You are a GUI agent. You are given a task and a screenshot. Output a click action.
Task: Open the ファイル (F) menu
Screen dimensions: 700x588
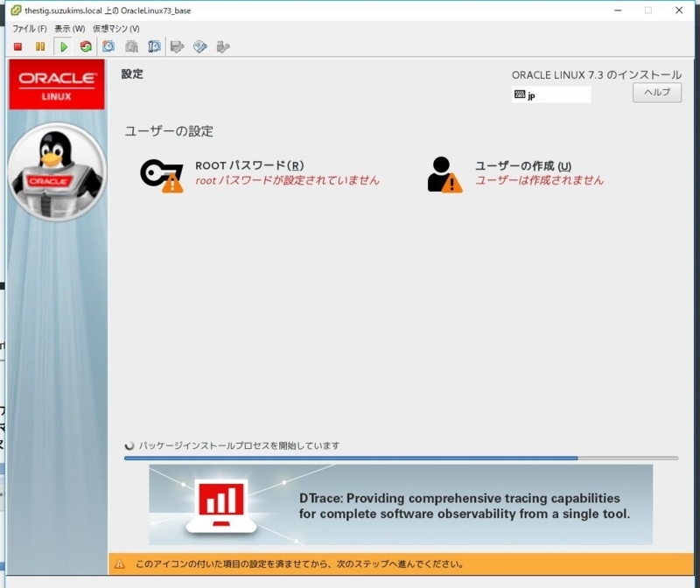tap(30, 29)
